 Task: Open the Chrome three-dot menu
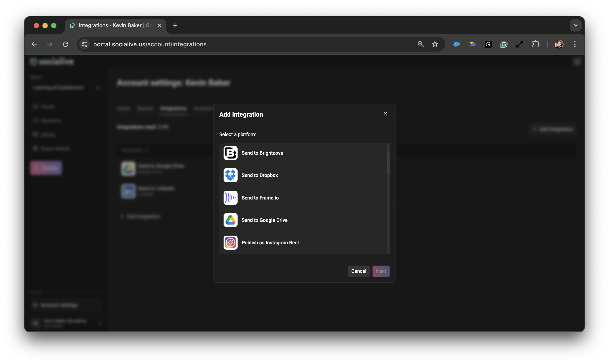tap(575, 44)
